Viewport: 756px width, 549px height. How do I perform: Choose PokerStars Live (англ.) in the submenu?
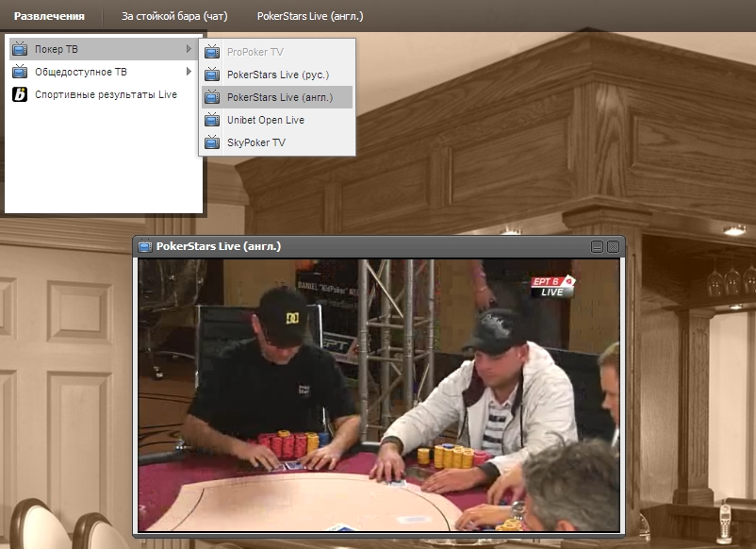[277, 97]
